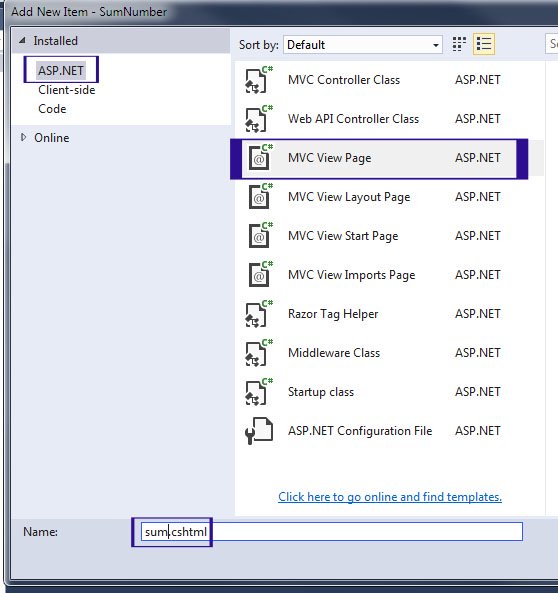
Task: Open the Sort by Default dropdown
Action: tap(363, 45)
